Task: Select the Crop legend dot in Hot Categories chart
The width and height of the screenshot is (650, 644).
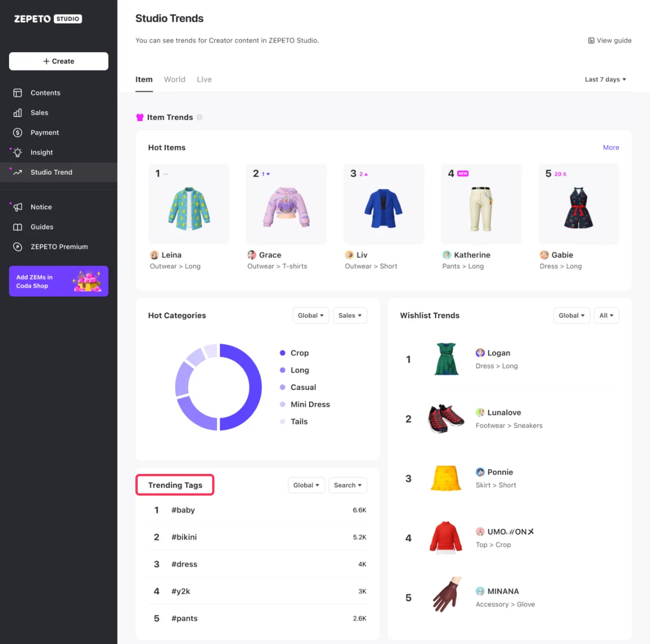Action: [283, 352]
